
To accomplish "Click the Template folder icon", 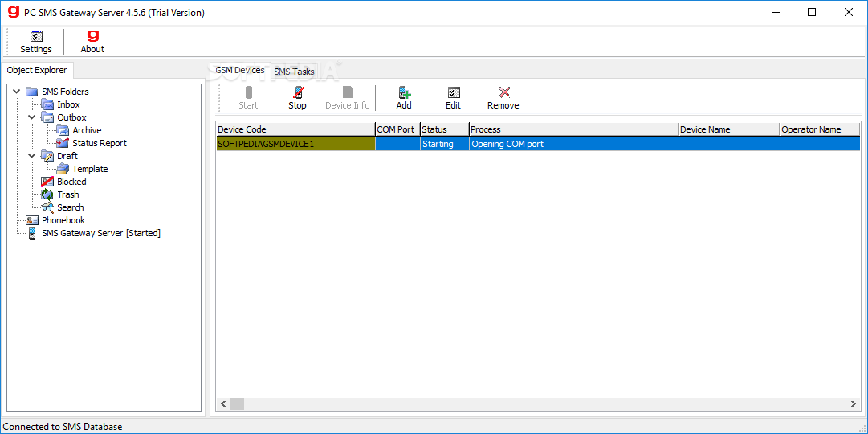I will [63, 169].
